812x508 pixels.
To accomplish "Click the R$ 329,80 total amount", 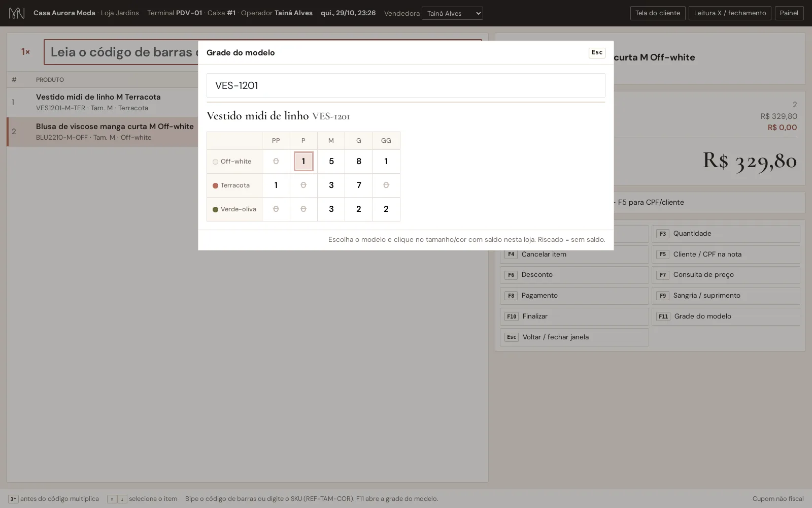I will coord(750,161).
